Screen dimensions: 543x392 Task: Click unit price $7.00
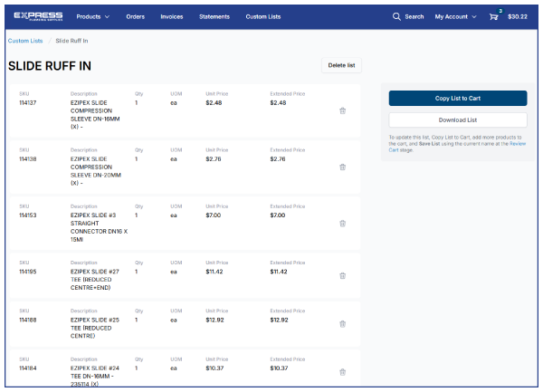214,215
